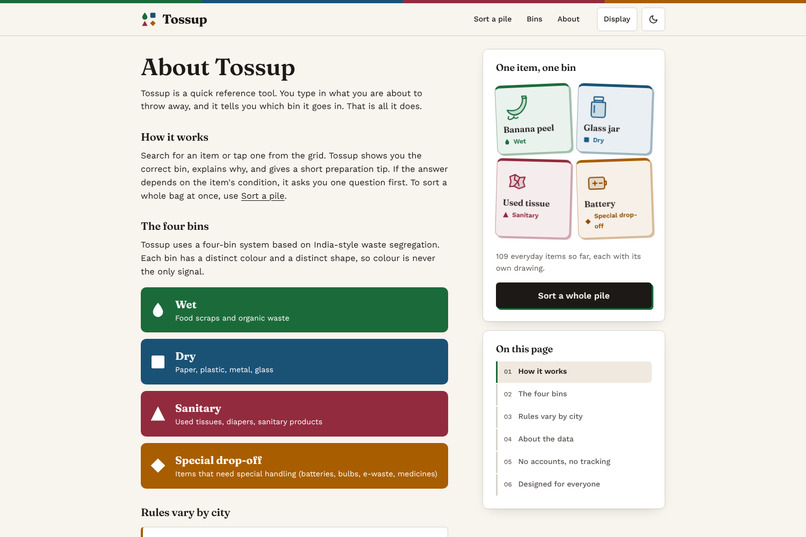This screenshot has height=537, width=806.
Task: Click the square icon on Dry bin
Action: point(158,362)
